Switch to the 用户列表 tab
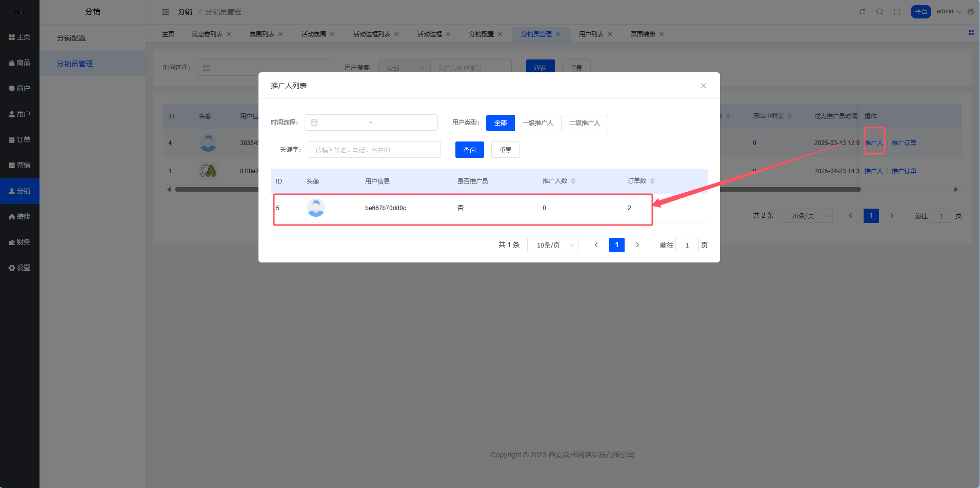The width and height of the screenshot is (980, 488). pyautogui.click(x=591, y=34)
